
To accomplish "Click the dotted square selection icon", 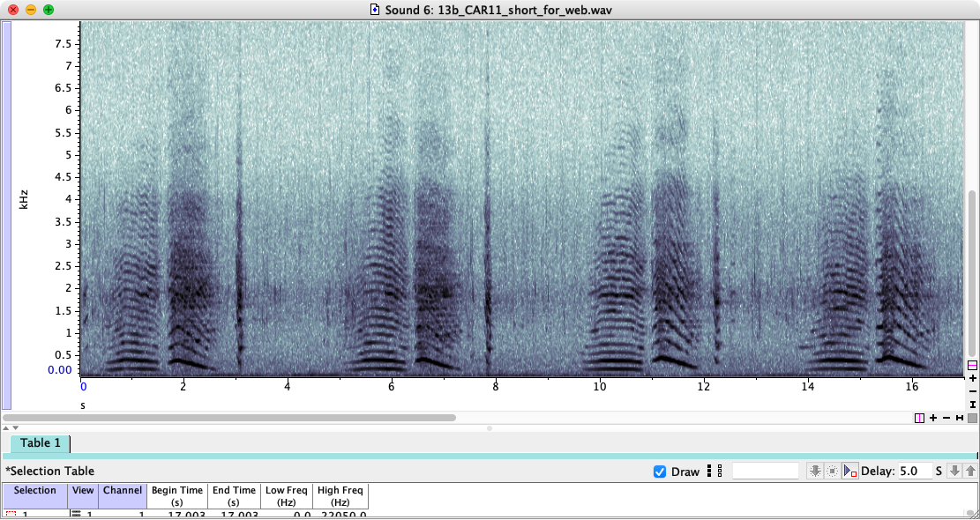I will pyautogui.click(x=832, y=472).
